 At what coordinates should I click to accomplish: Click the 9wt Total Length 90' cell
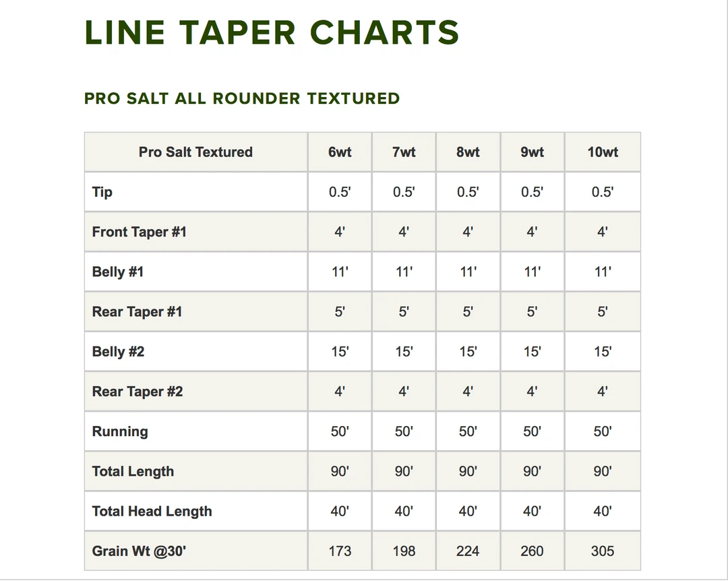tap(532, 471)
